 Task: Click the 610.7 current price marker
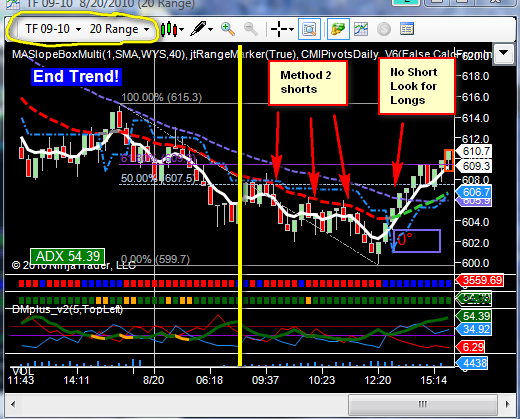tap(475, 151)
